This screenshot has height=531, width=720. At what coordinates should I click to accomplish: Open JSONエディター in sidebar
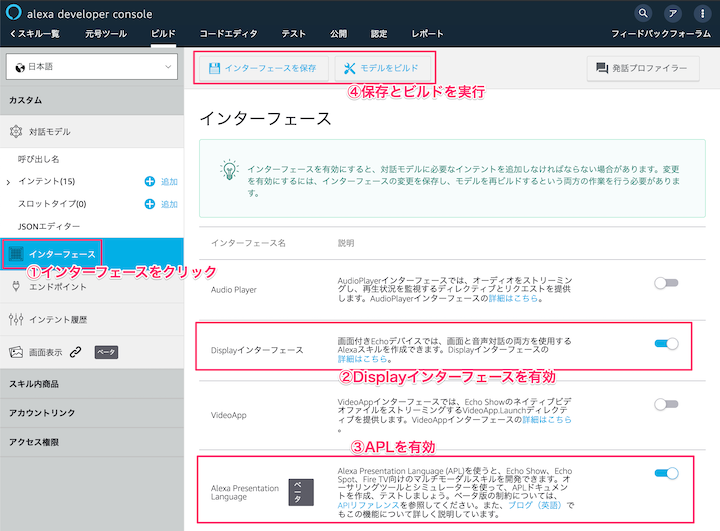tap(49, 226)
